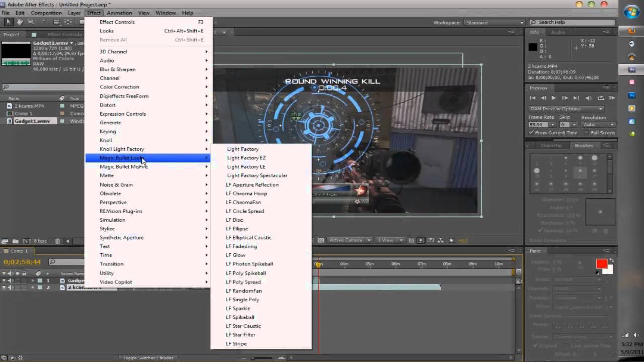The image size is (644, 362).
Task: Expand layer 1 properties triangle
Action: [33, 281]
